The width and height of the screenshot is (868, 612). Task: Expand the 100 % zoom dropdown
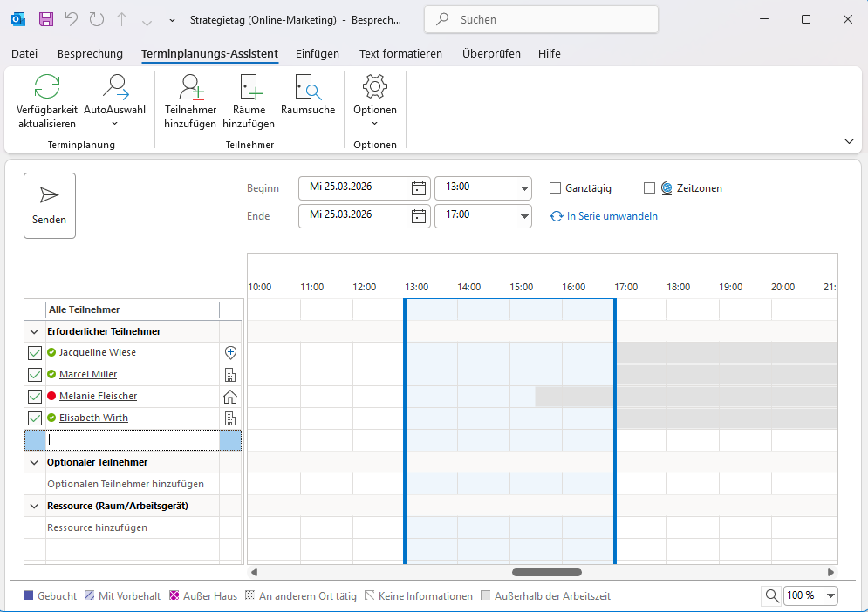830,595
